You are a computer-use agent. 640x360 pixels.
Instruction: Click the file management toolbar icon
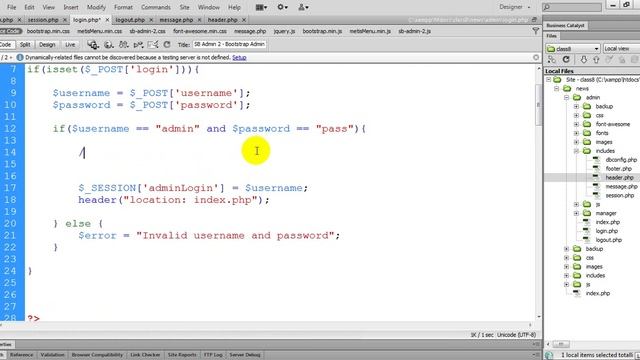pyautogui.click(x=93, y=44)
